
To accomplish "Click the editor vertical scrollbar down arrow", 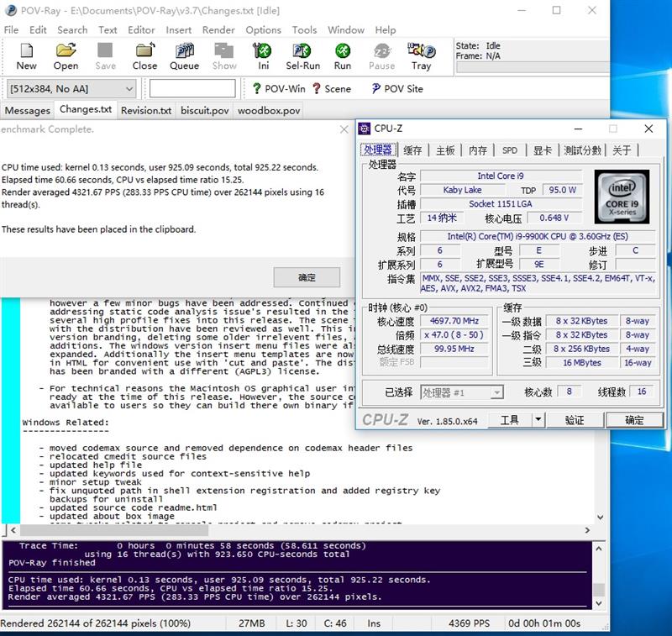I will click(600, 518).
